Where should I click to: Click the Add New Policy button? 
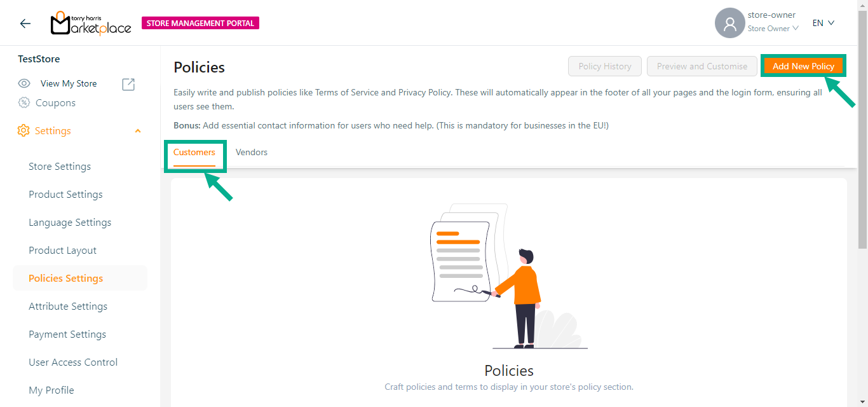click(x=803, y=66)
